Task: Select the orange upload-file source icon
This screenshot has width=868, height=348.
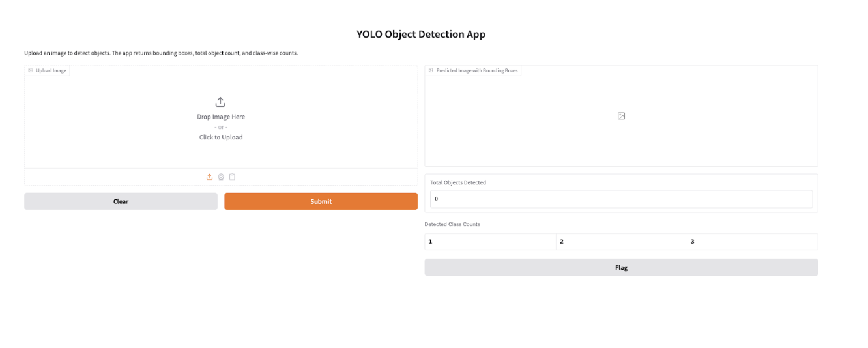Action: [209, 177]
